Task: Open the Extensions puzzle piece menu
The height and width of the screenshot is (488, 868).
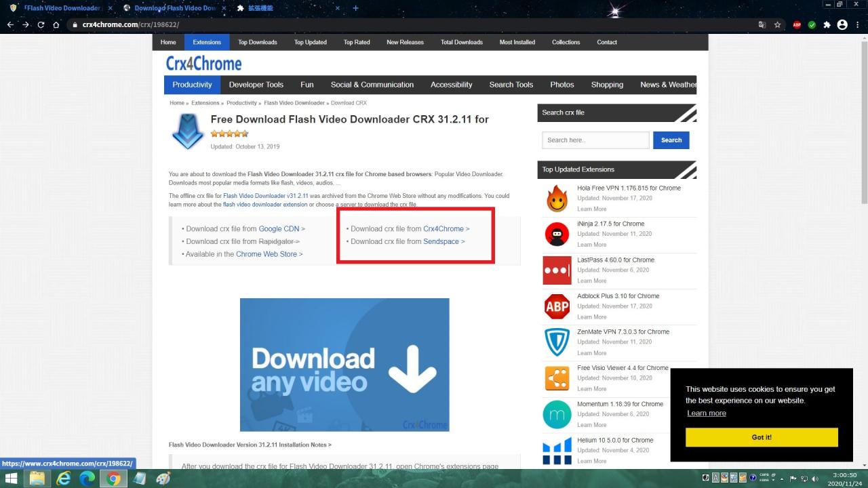Action: pos(827,24)
